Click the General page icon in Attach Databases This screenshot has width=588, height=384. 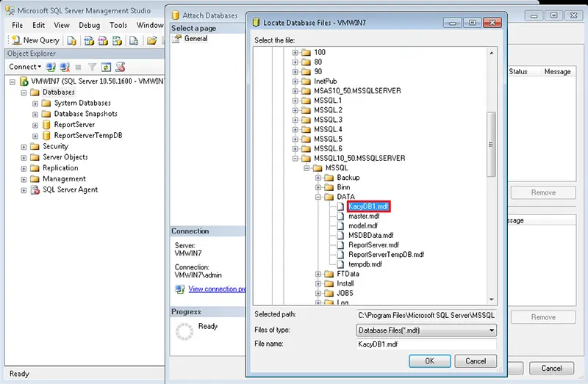[176, 39]
